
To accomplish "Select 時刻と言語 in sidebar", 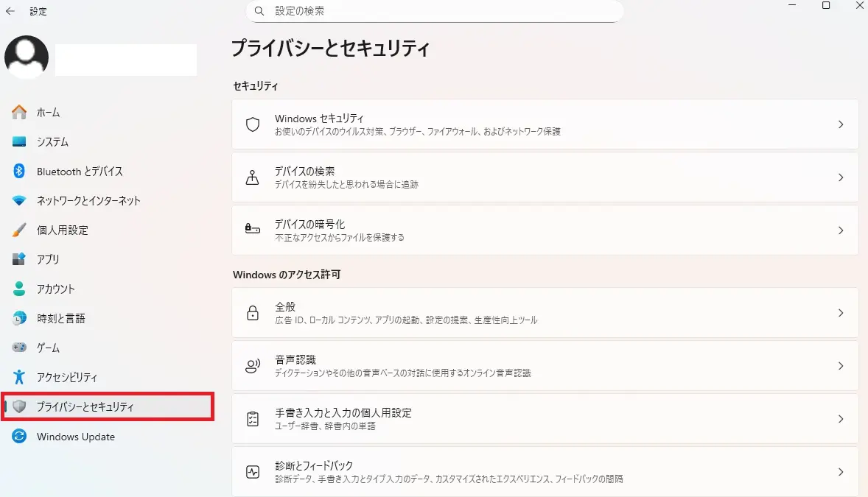I will click(108, 317).
